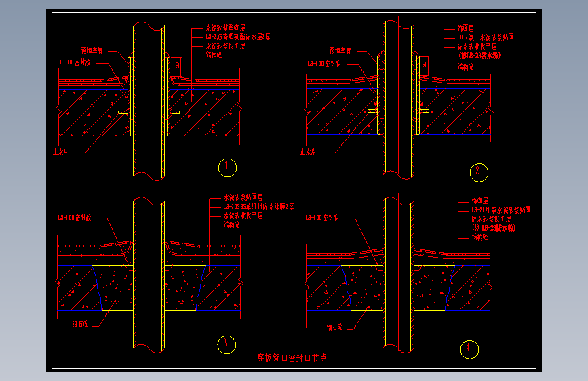Click the drawing title 穿板管口密封口节点
This screenshot has width=588, height=381.
(x=292, y=357)
